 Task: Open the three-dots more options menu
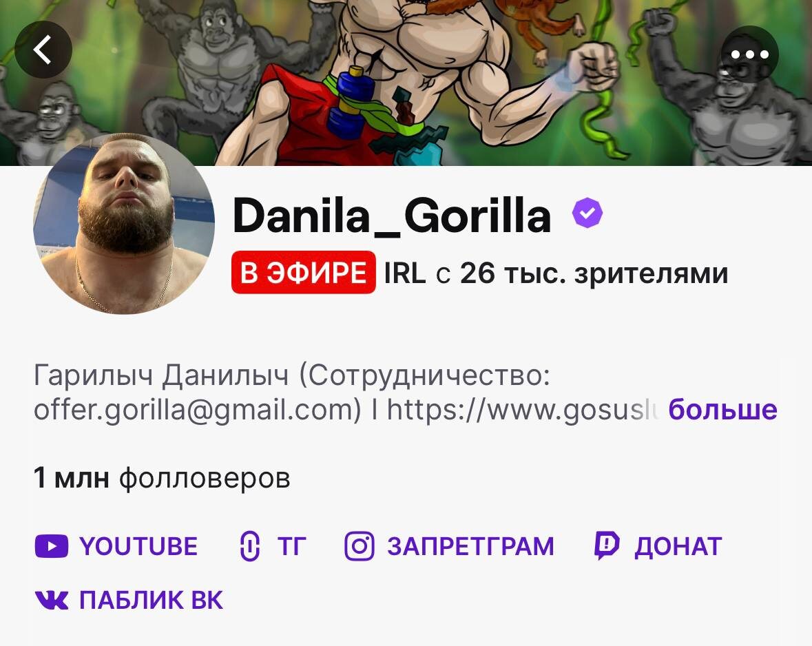click(x=749, y=54)
